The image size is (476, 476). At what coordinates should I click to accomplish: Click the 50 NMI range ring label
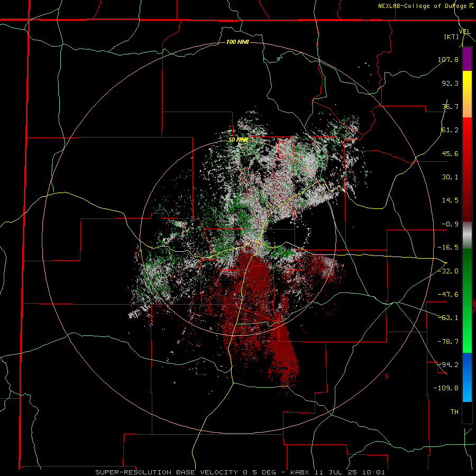pos(238,140)
